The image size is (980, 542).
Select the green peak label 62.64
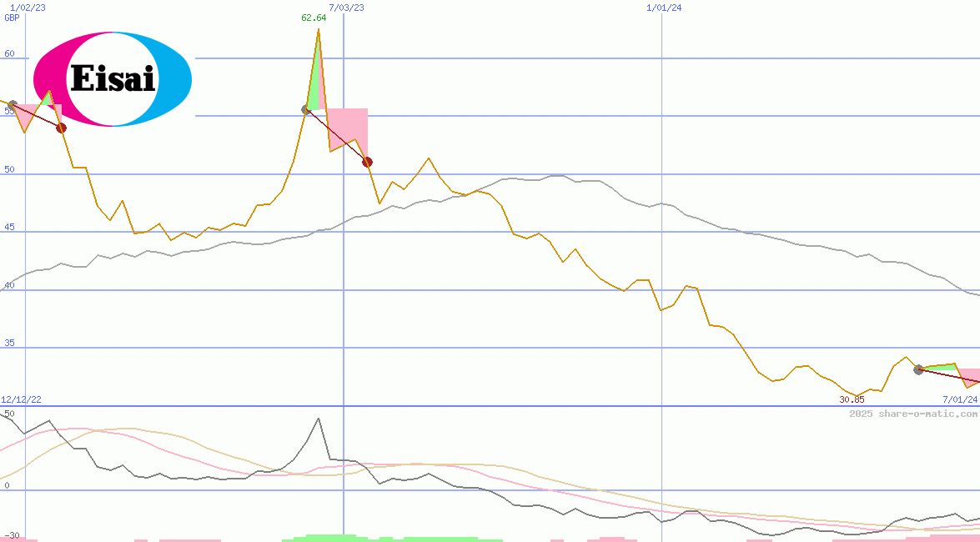314,16
